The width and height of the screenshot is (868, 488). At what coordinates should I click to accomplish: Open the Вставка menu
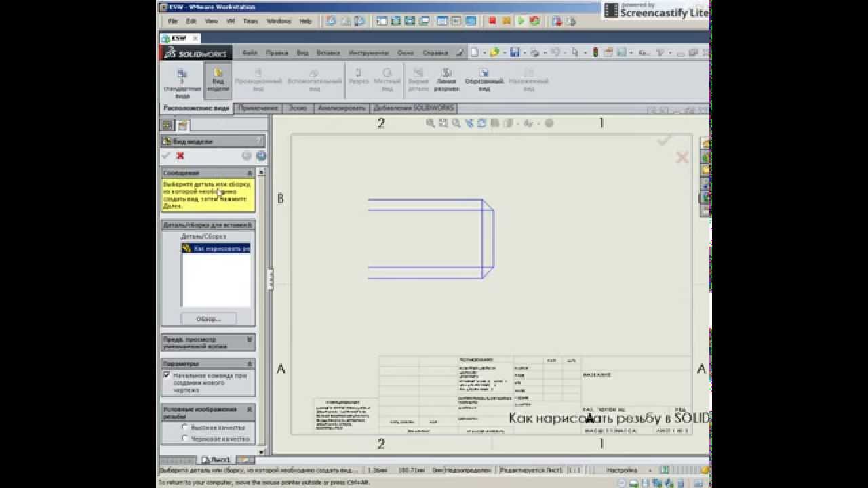coord(328,52)
